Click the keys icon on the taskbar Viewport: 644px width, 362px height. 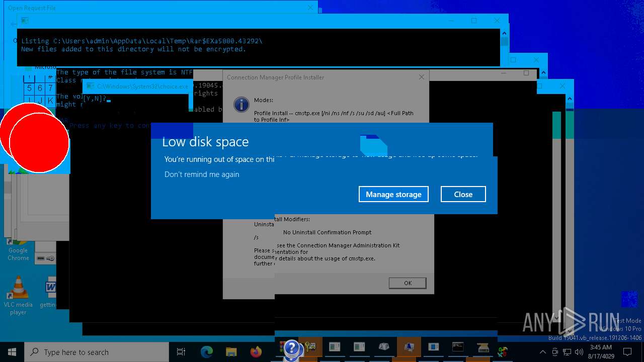pos(310,348)
